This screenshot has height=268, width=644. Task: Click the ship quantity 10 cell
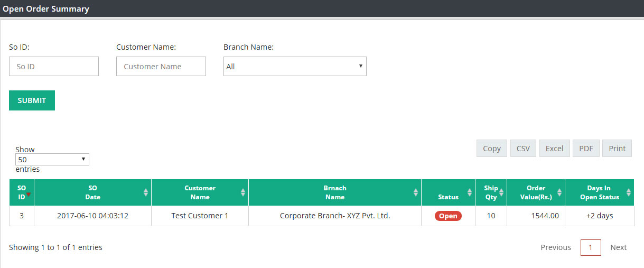(491, 216)
